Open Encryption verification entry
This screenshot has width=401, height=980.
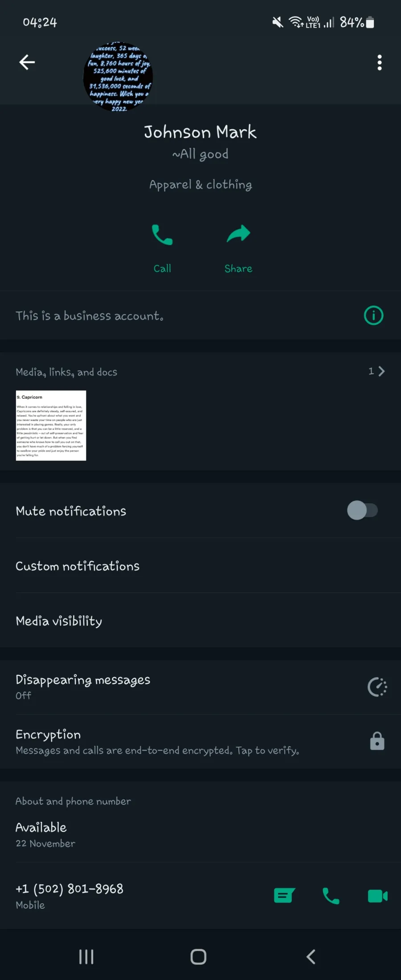tap(200, 742)
